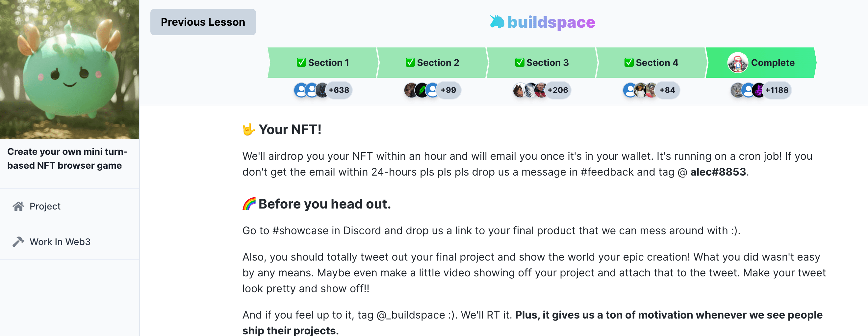868x336 pixels.
Task: Click the hammer icon beside Work In Web3
Action: 18,241
